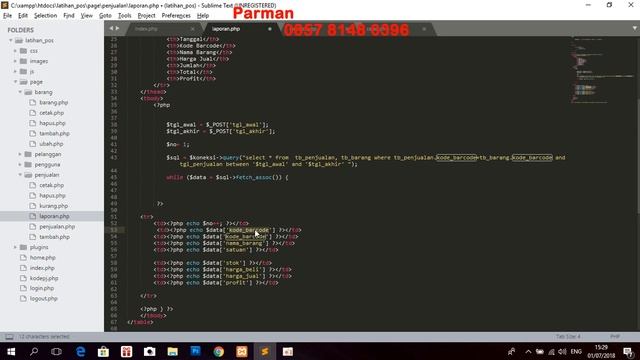Click Sublime Text taskbar icon
The width and height of the screenshot is (640, 360).
click(264, 351)
